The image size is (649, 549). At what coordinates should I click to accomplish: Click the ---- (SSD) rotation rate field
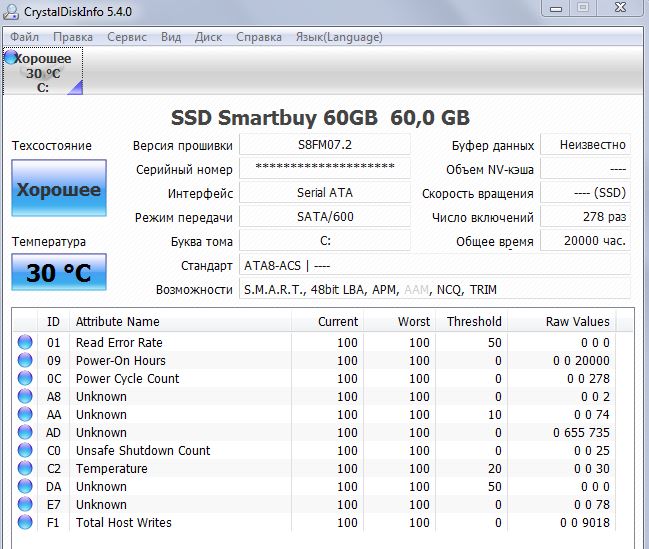coord(586,193)
